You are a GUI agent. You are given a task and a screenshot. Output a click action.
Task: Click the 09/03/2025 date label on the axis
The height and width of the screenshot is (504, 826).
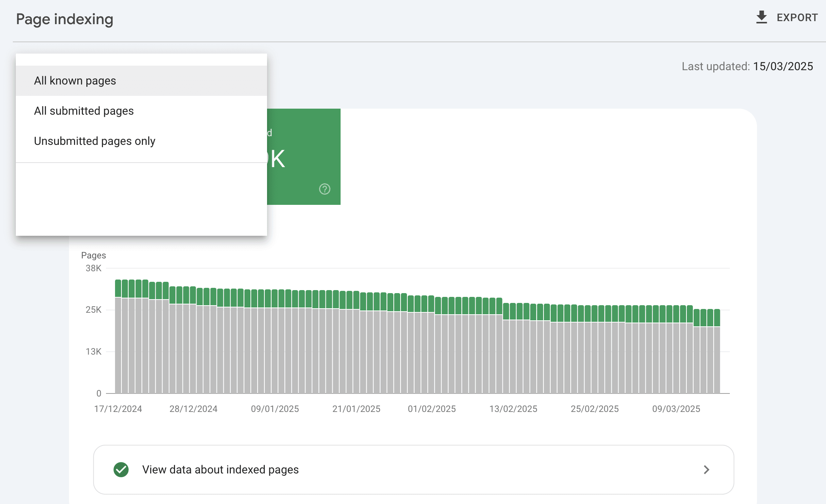tap(676, 409)
